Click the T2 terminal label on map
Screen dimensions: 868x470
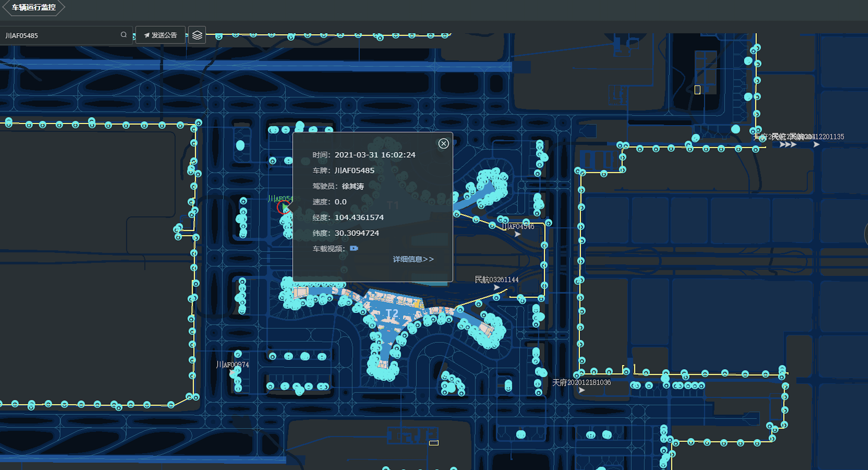392,313
